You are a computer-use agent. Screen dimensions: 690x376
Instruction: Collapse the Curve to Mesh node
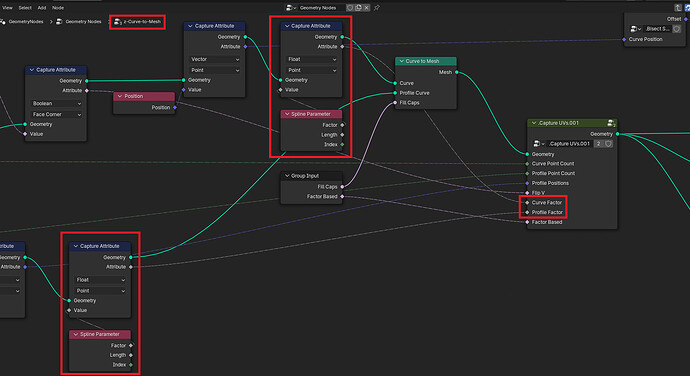click(401, 61)
